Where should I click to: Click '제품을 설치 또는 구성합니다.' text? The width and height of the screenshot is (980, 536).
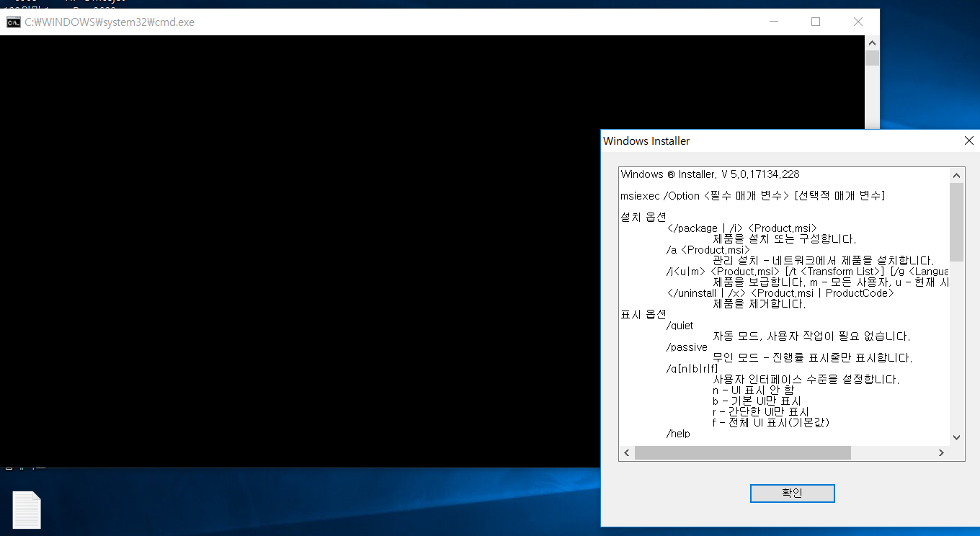(785, 239)
